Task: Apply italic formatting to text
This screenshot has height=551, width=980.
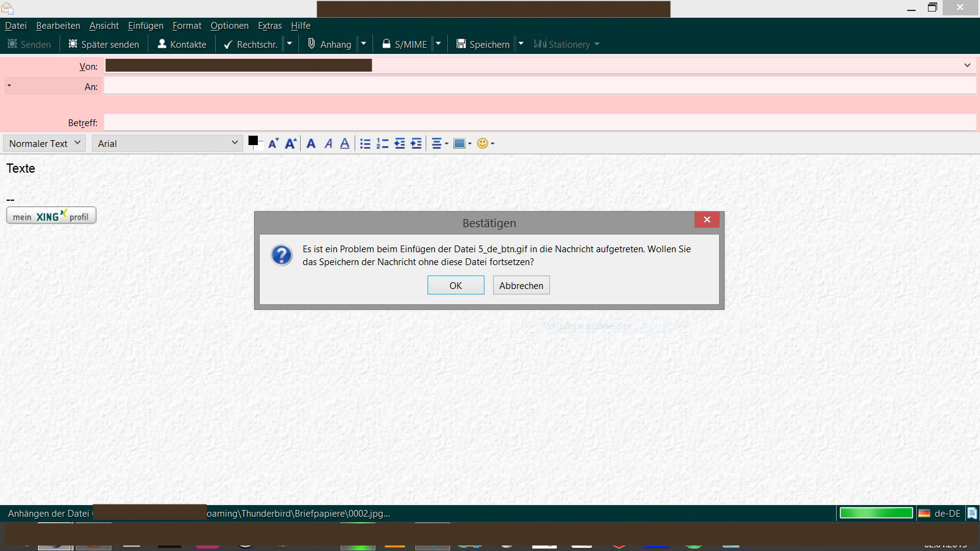Action: point(328,143)
